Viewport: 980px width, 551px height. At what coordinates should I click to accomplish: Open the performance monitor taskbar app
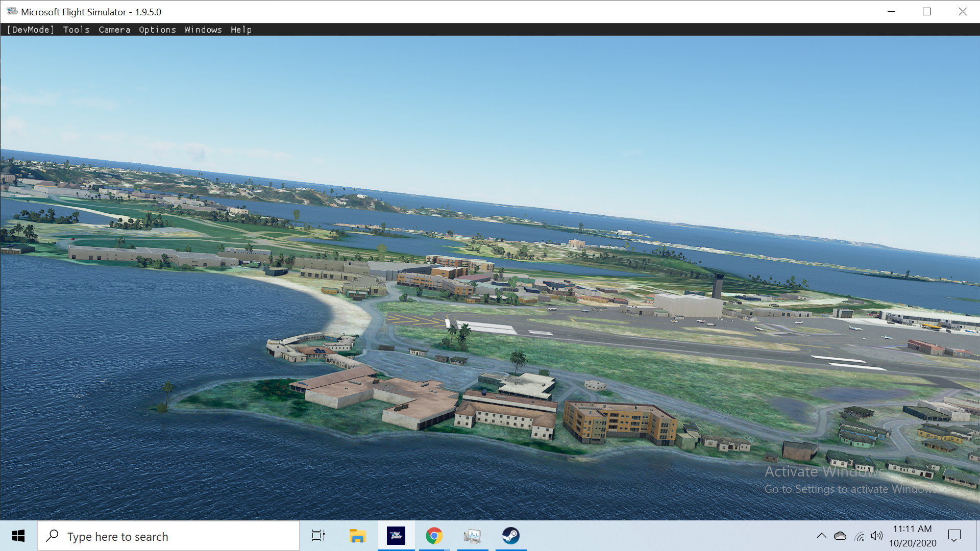coord(473,536)
